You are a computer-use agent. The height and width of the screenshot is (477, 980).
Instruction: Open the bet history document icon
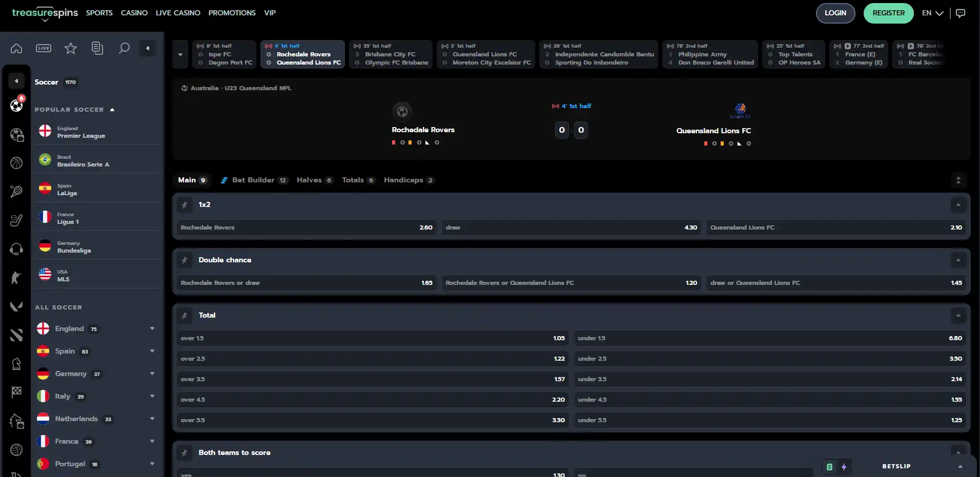(97, 48)
